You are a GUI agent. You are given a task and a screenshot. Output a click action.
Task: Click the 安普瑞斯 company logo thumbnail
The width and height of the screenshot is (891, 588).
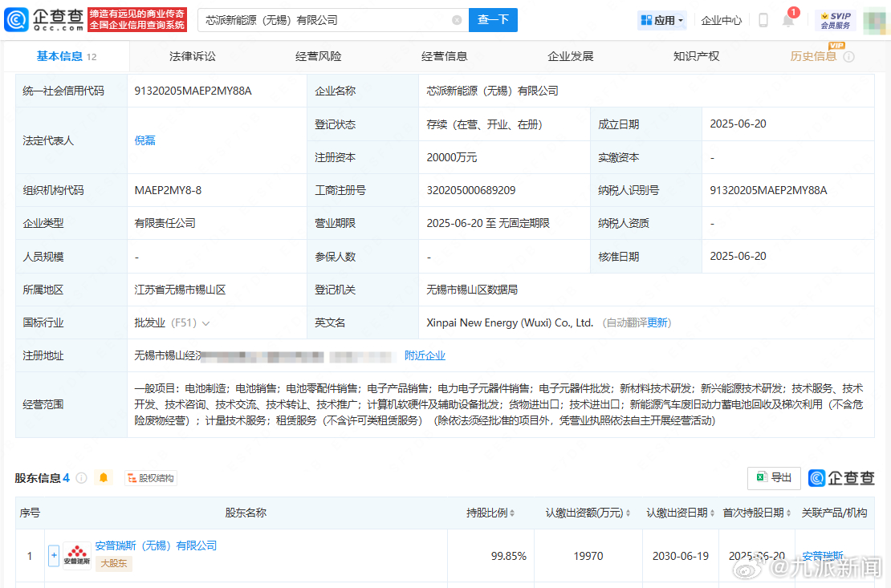77,556
